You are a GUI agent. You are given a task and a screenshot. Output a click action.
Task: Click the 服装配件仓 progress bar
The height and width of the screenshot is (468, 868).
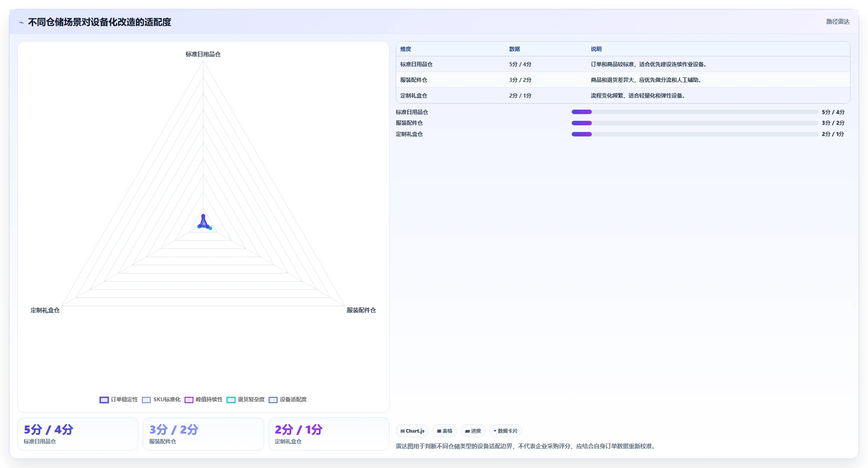tap(695, 123)
